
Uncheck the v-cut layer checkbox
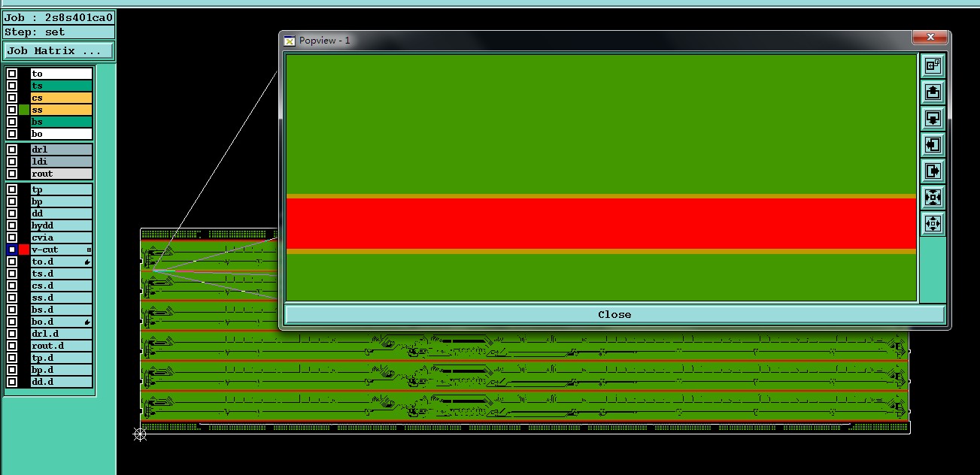pyautogui.click(x=12, y=250)
